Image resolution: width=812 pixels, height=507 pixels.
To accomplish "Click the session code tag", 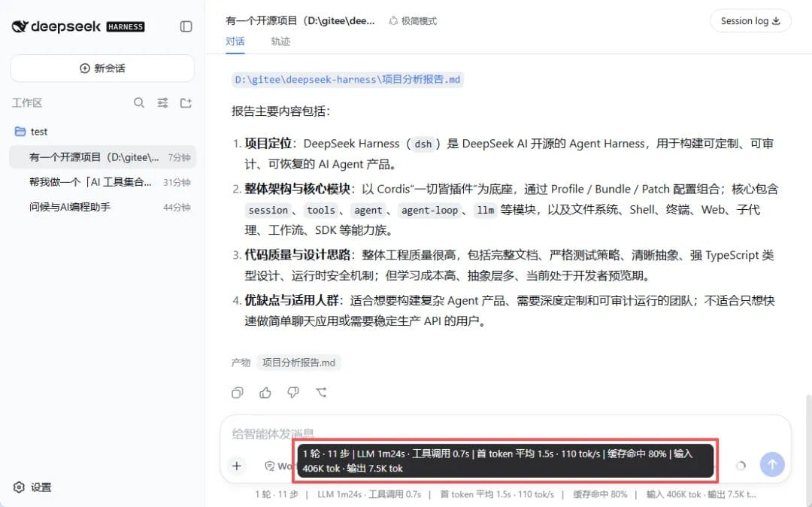I will [268, 211].
